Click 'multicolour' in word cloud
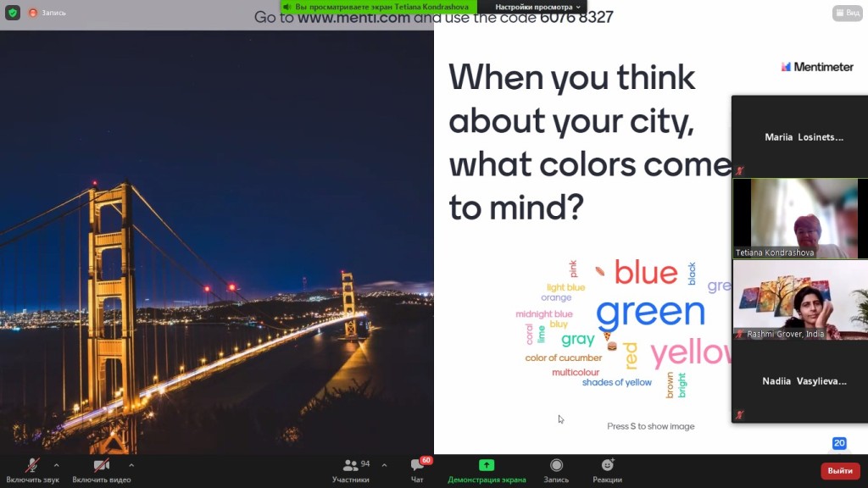 click(576, 373)
